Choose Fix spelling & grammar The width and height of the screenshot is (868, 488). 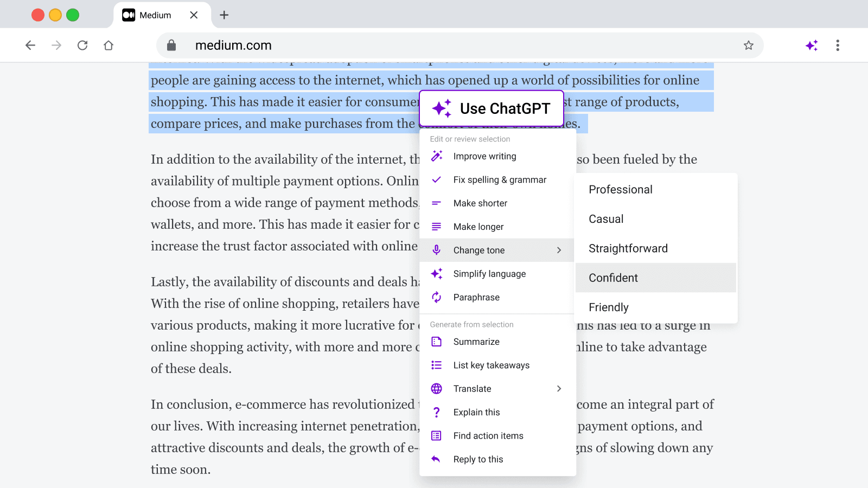coord(497,179)
